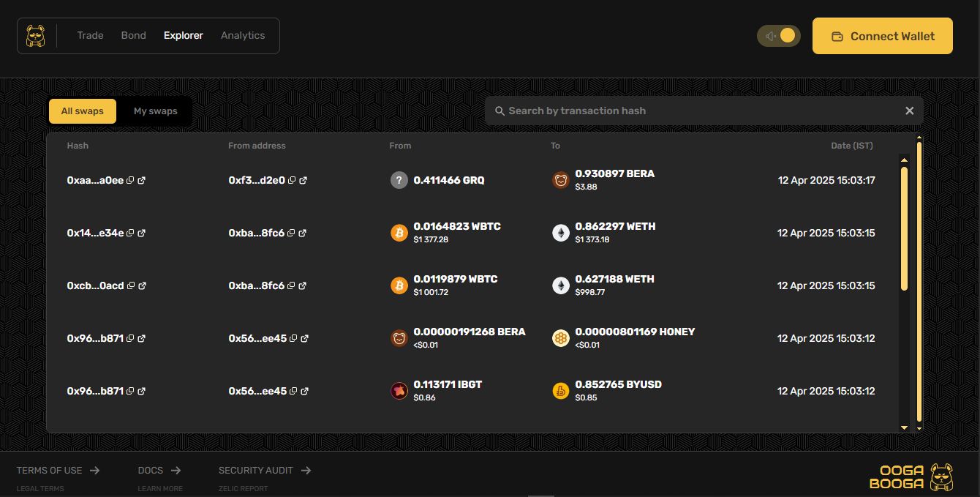Copy address 0x56...ee45 in the IBGT-to-BYUSD row

(293, 392)
